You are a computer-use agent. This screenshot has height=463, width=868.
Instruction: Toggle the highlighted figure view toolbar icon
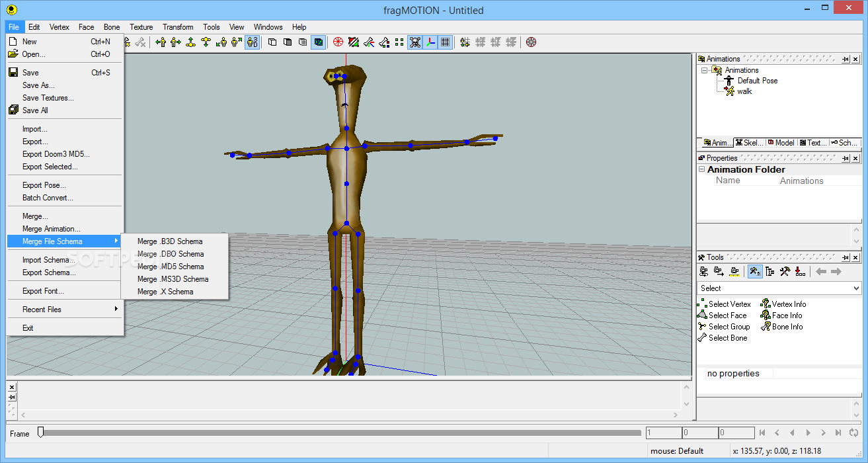coord(252,42)
